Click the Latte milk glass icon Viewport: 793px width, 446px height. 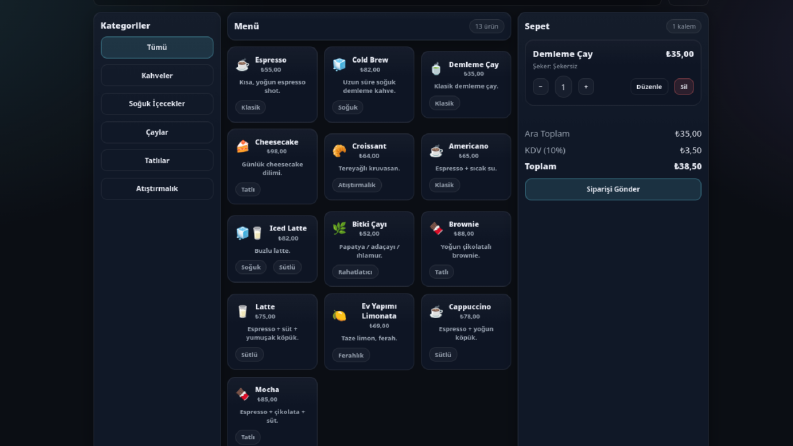point(243,311)
